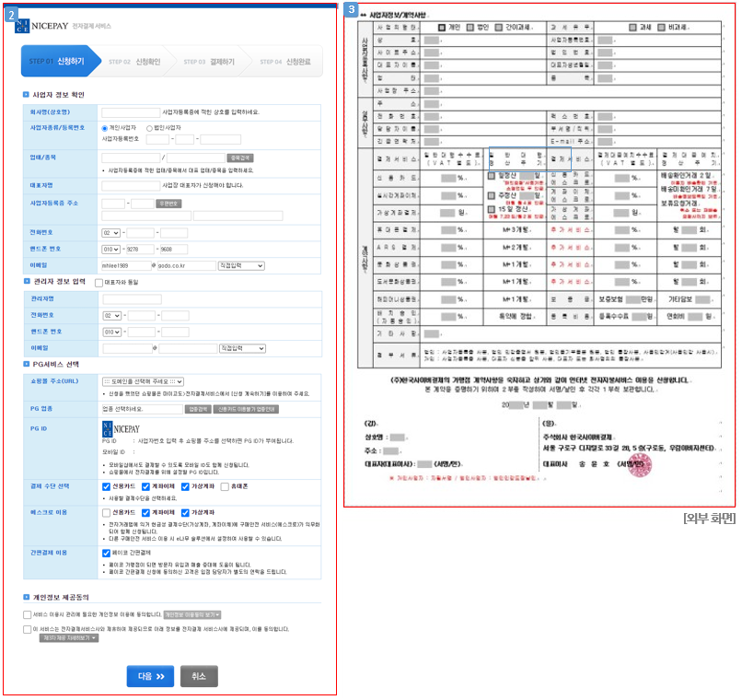This screenshot has height=700, width=742.
Task: Select the 법인사업자 radio button
Action: 149,128
